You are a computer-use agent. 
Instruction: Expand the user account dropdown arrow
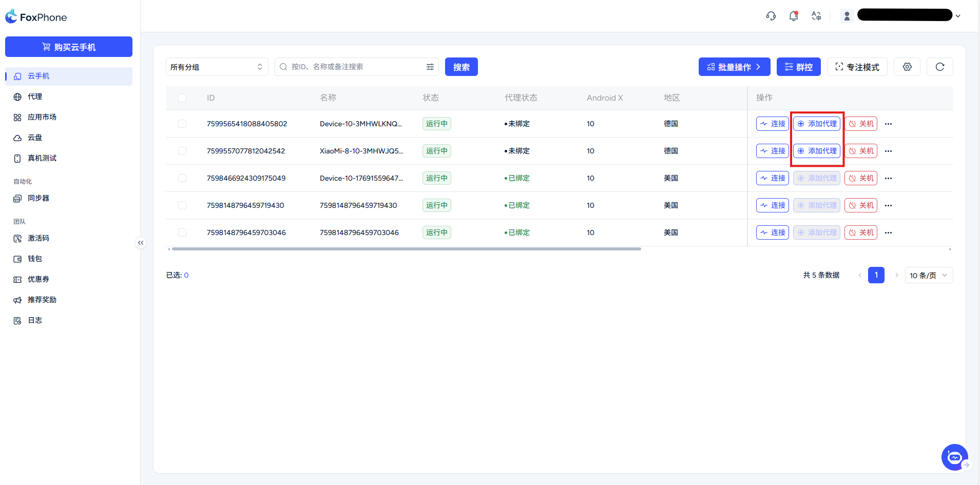[x=958, y=16]
